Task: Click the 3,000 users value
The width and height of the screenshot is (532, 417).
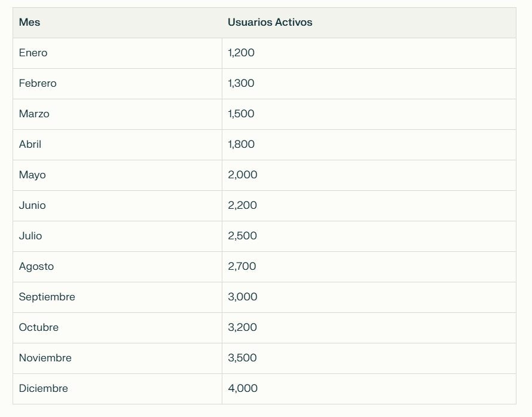Action: 243,297
